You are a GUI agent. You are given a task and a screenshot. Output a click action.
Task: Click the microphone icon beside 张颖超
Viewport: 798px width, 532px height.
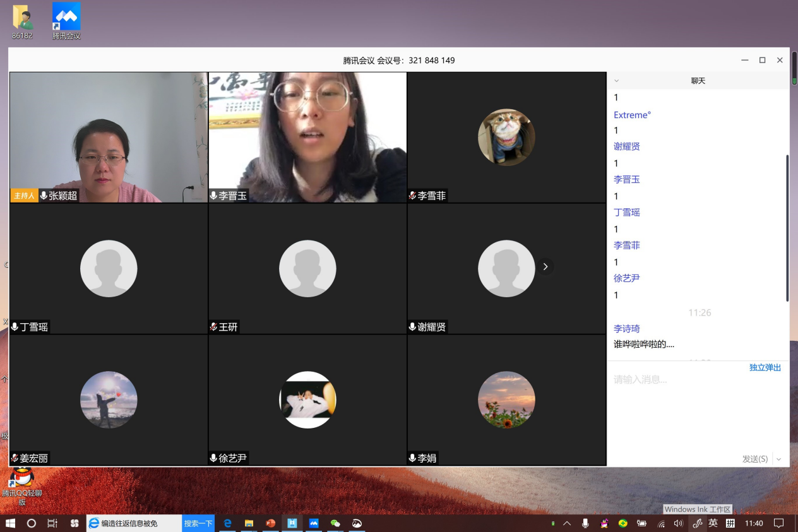click(44, 196)
